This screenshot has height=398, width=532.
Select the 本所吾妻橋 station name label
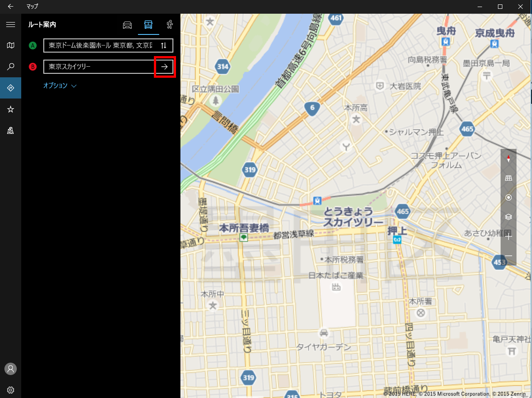244,228
